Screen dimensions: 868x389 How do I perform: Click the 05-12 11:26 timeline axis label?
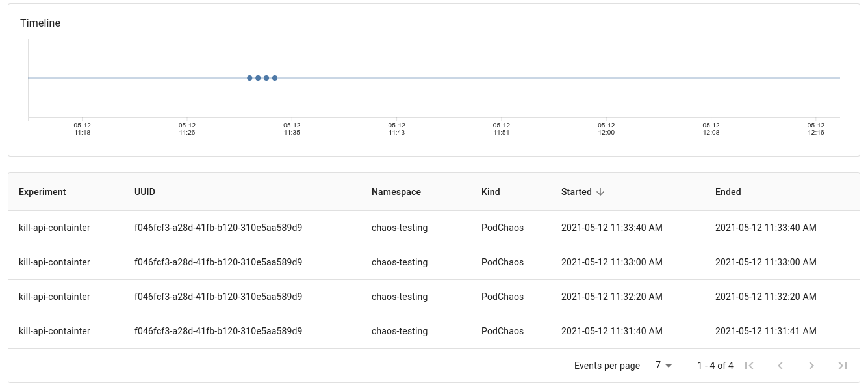coord(187,129)
